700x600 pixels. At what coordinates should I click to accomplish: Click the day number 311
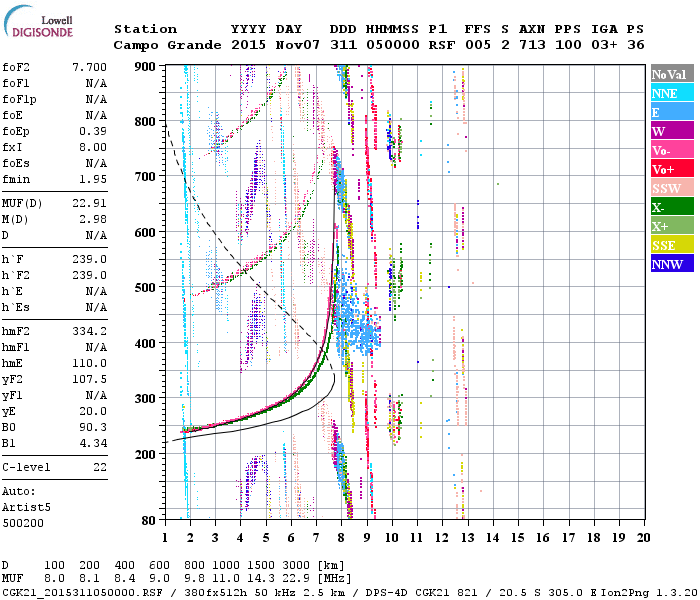click(343, 45)
